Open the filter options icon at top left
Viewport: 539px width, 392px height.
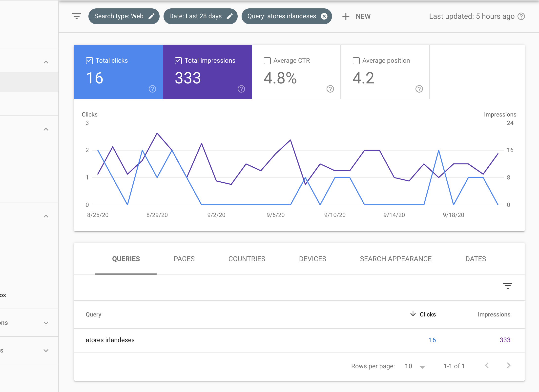coord(76,16)
